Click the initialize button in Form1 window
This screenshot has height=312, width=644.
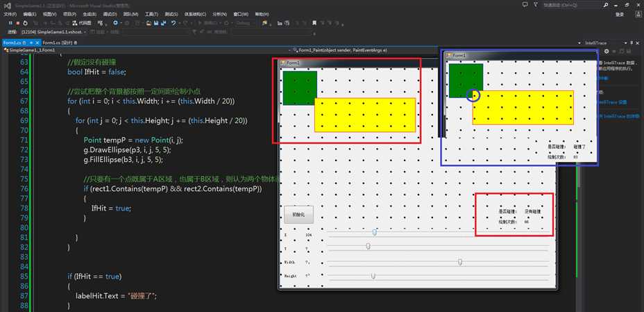coord(298,215)
